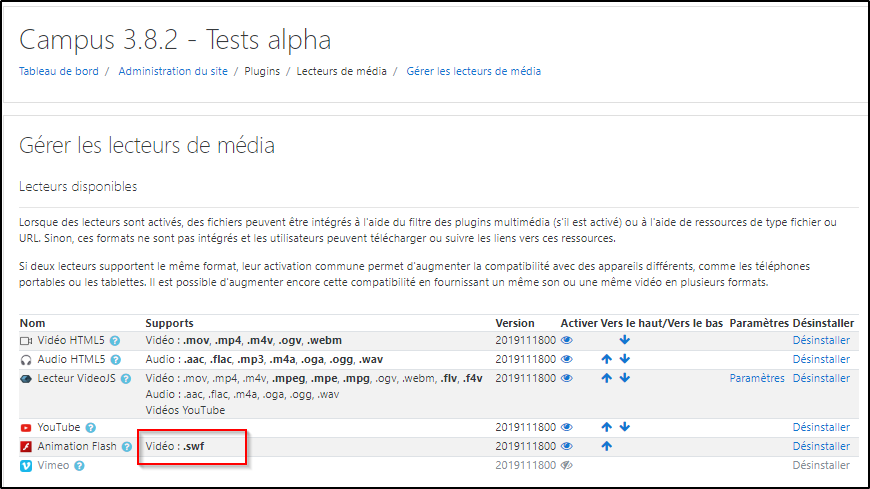Move Lecteur VideoJS down one position
This screenshot has height=489, width=870.
click(x=625, y=378)
